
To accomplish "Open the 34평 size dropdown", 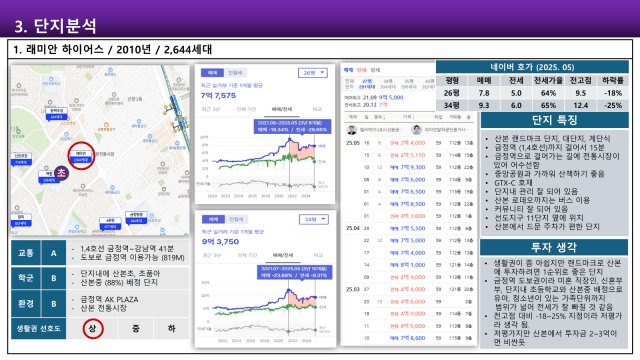I will 313,219.
